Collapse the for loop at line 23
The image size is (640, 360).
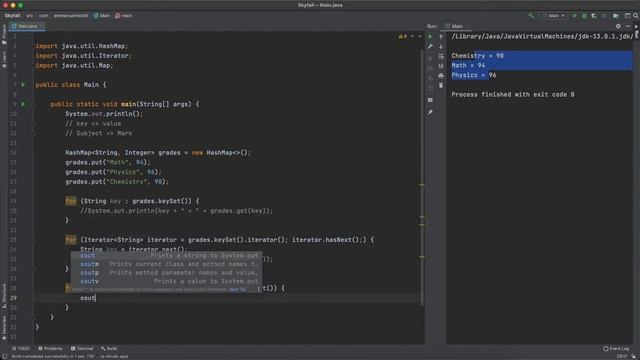point(34,240)
